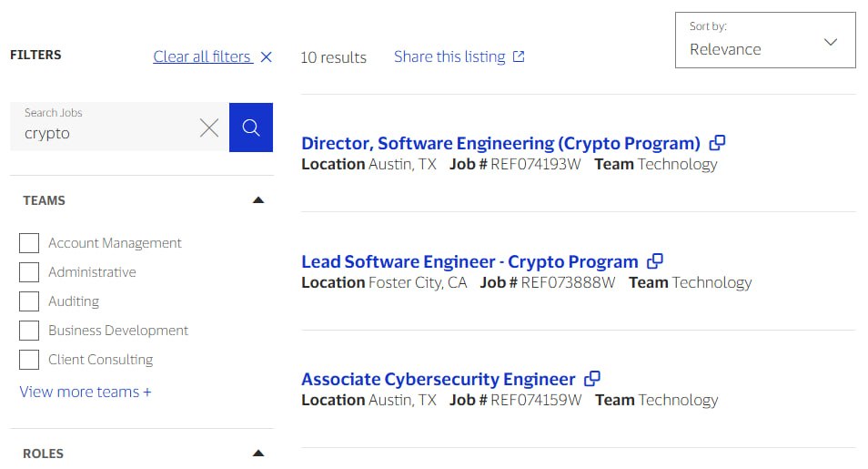
Task: Click the external-link icon next to Share this listing
Action: pyautogui.click(x=519, y=57)
